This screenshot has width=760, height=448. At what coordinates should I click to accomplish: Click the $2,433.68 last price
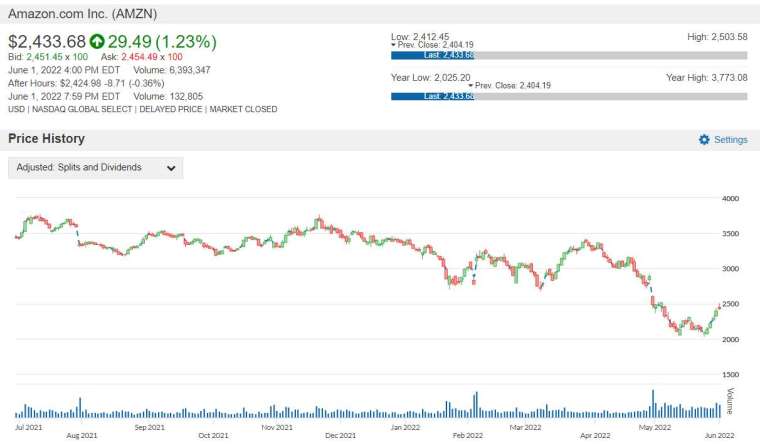47,42
